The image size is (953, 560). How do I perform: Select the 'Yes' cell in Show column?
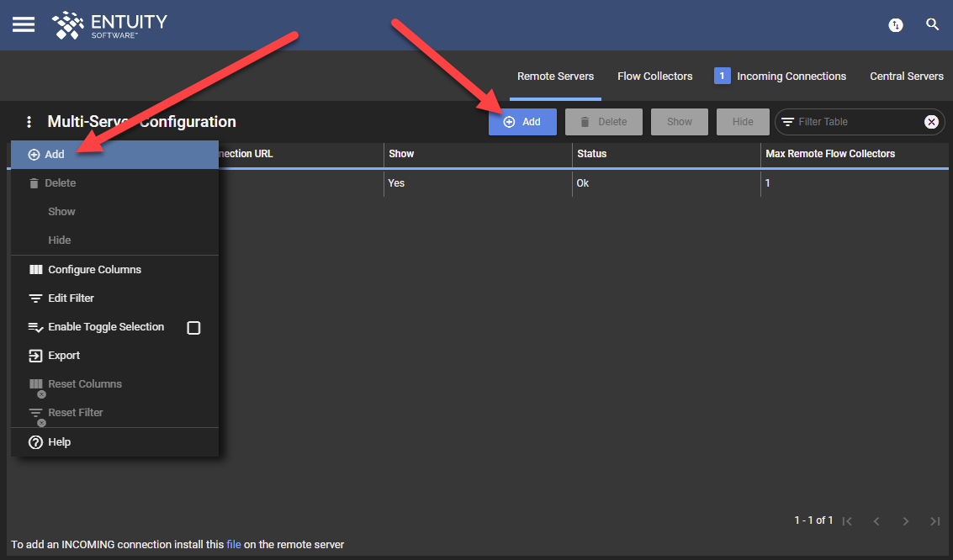(478, 182)
